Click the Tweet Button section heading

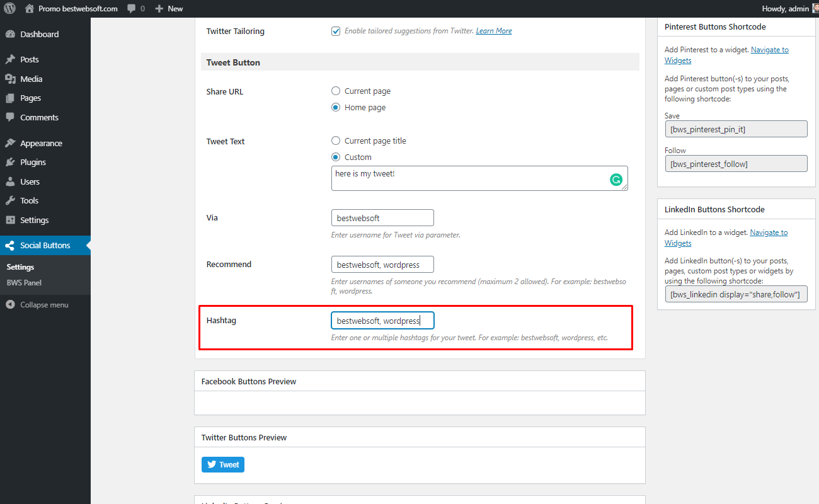[233, 62]
